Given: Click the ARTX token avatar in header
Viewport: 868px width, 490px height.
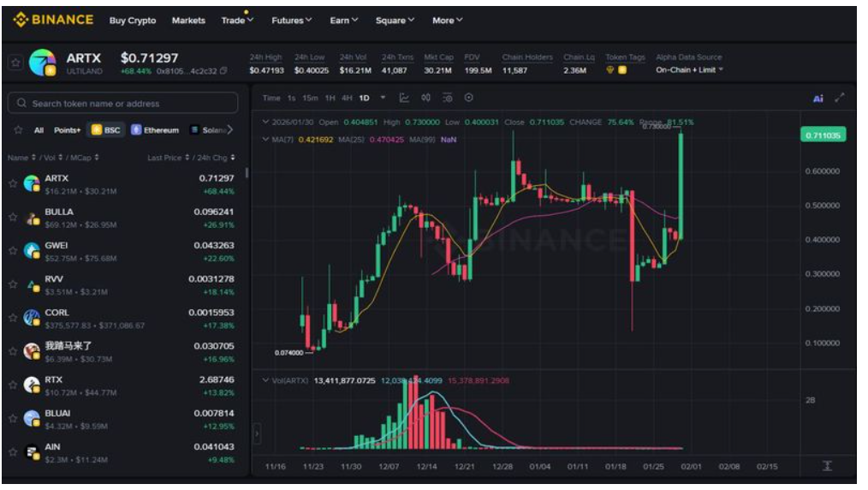Looking at the screenshot, I should click(x=43, y=63).
